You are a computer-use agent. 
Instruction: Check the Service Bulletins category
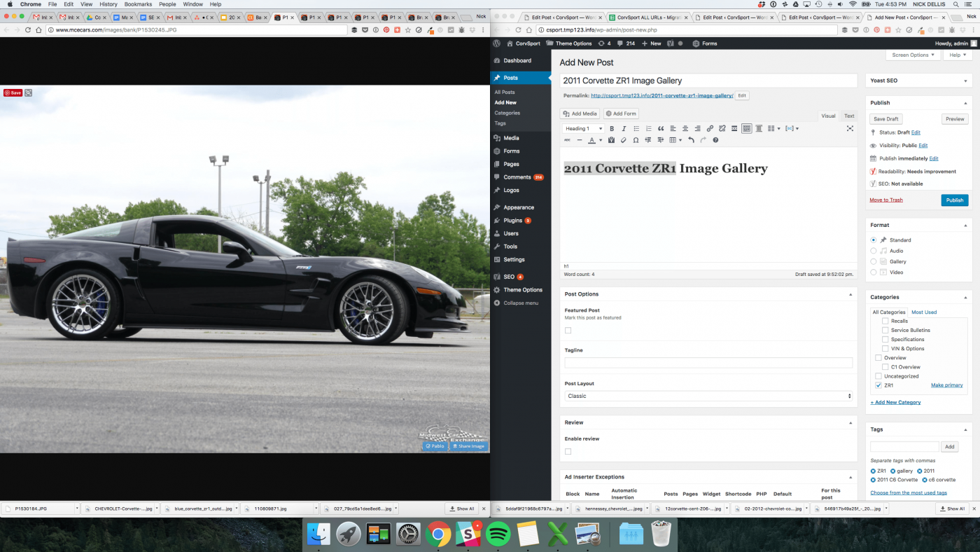885,330
